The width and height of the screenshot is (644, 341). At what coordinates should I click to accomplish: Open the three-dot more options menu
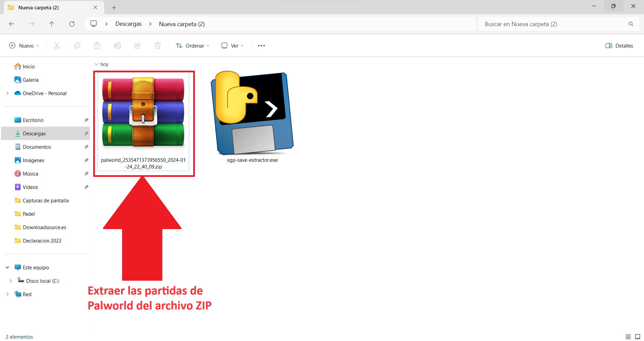tap(261, 46)
